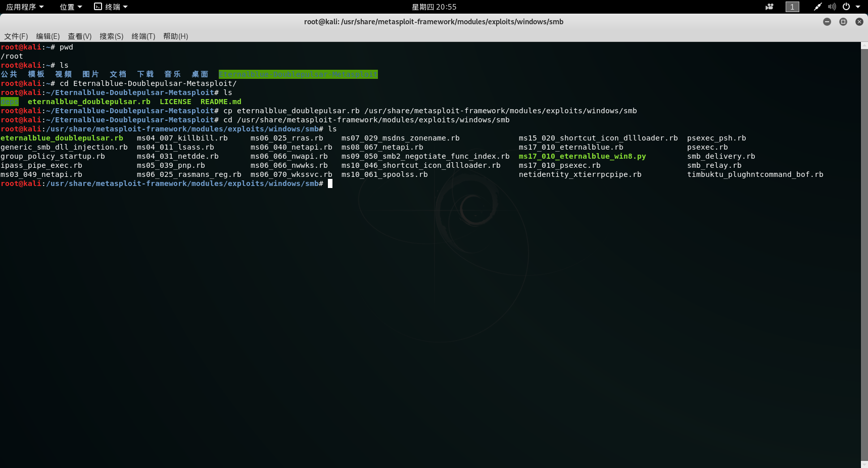This screenshot has width=868, height=468.
Task: Click the pen/color picker tray icon
Action: pyautogui.click(x=817, y=7)
